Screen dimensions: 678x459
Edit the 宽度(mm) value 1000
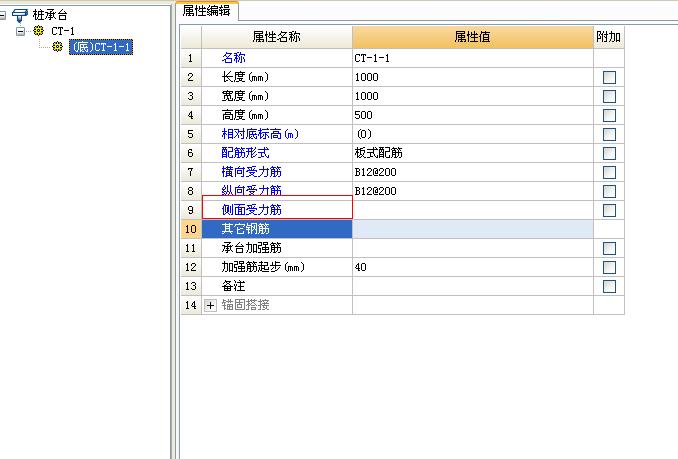[x=473, y=96]
